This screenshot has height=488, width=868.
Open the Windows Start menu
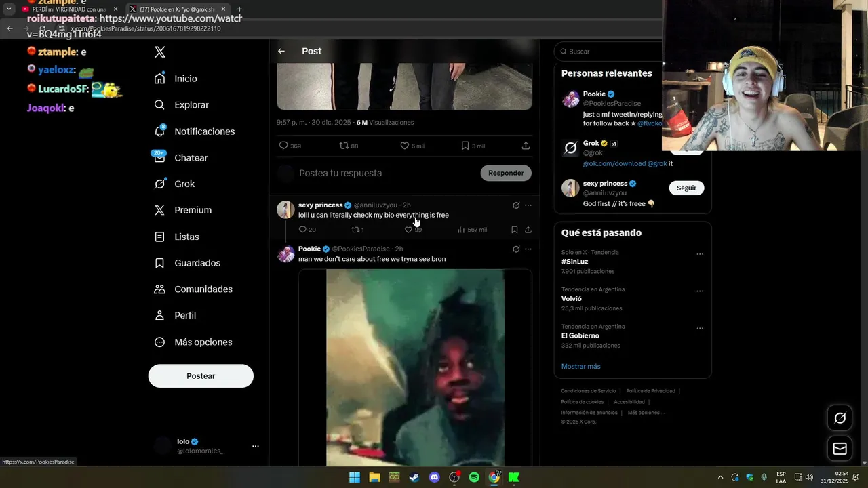(x=355, y=477)
